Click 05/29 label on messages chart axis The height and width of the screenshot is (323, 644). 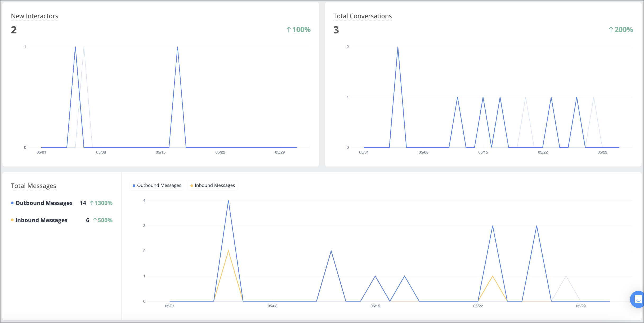[x=581, y=306]
